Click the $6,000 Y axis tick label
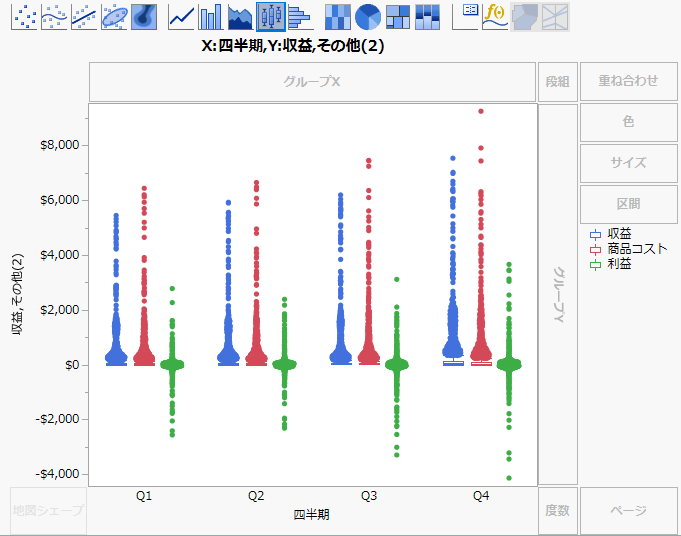 point(60,200)
